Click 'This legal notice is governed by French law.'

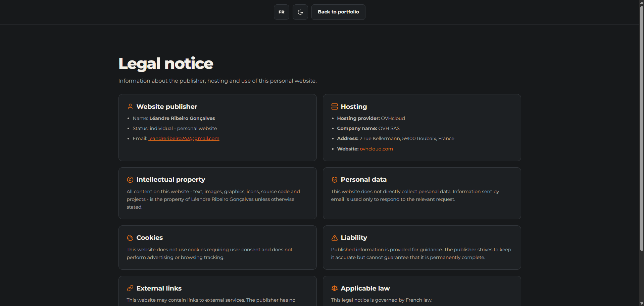(x=382, y=300)
